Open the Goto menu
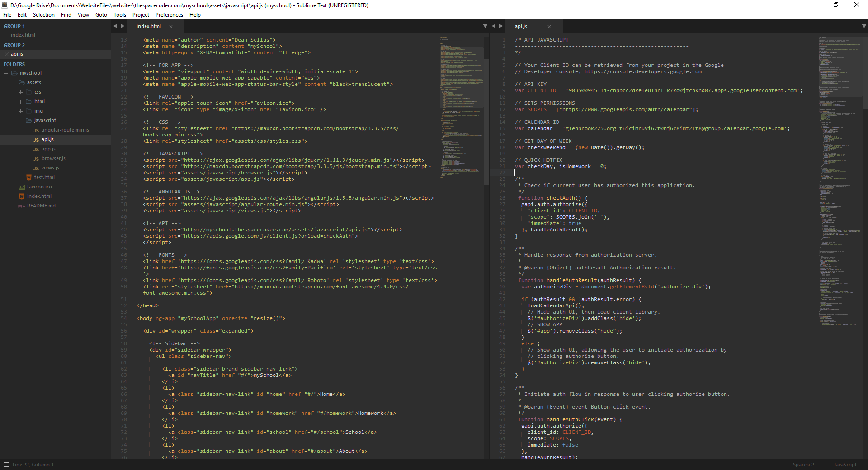 tap(101, 15)
